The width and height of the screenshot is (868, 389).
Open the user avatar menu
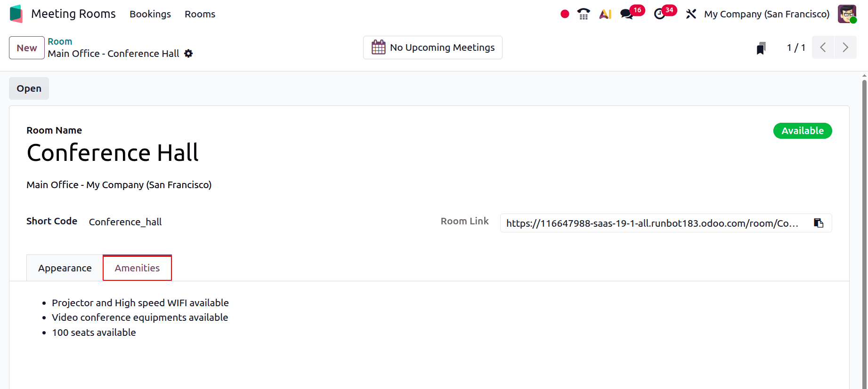847,14
